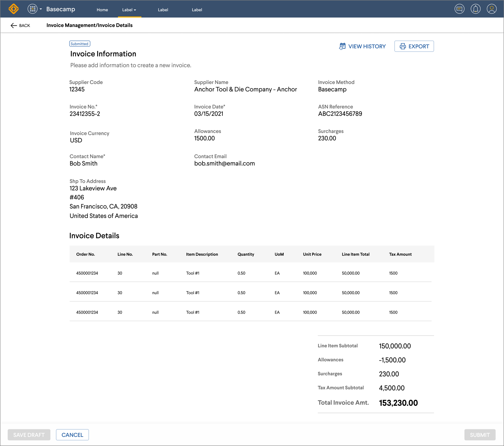Click the Save Draft button
Viewport: 504px width, 446px height.
tap(29, 435)
